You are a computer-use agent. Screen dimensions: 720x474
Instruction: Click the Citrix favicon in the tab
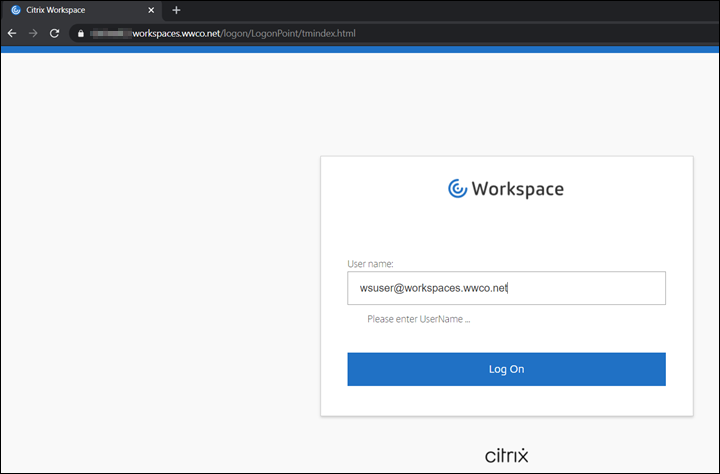(16, 10)
